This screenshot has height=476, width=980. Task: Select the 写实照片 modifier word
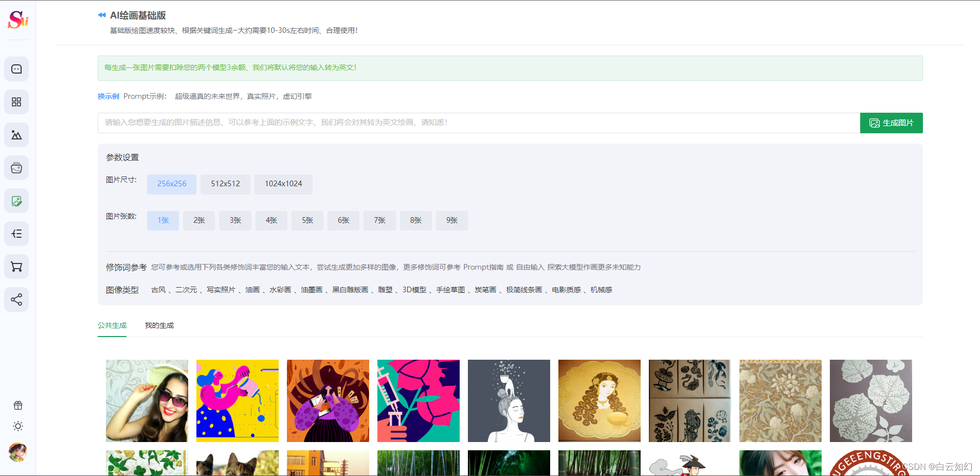pyautogui.click(x=221, y=290)
